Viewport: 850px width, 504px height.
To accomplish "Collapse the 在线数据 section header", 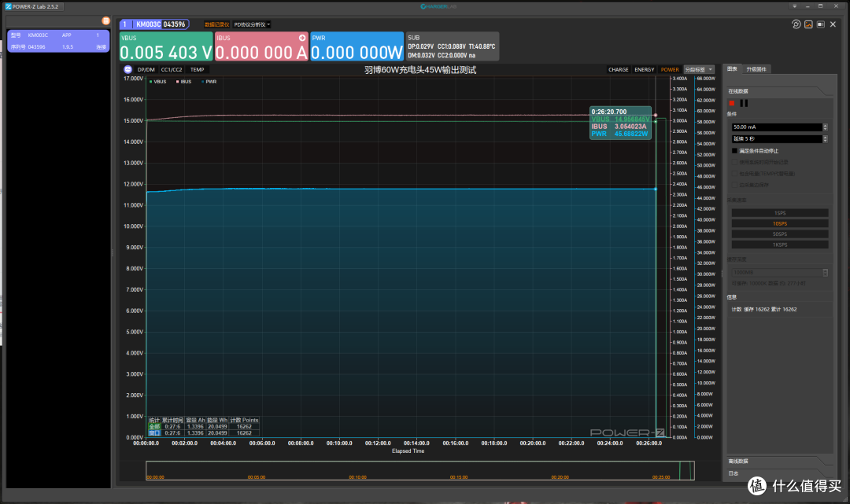I will (778, 91).
